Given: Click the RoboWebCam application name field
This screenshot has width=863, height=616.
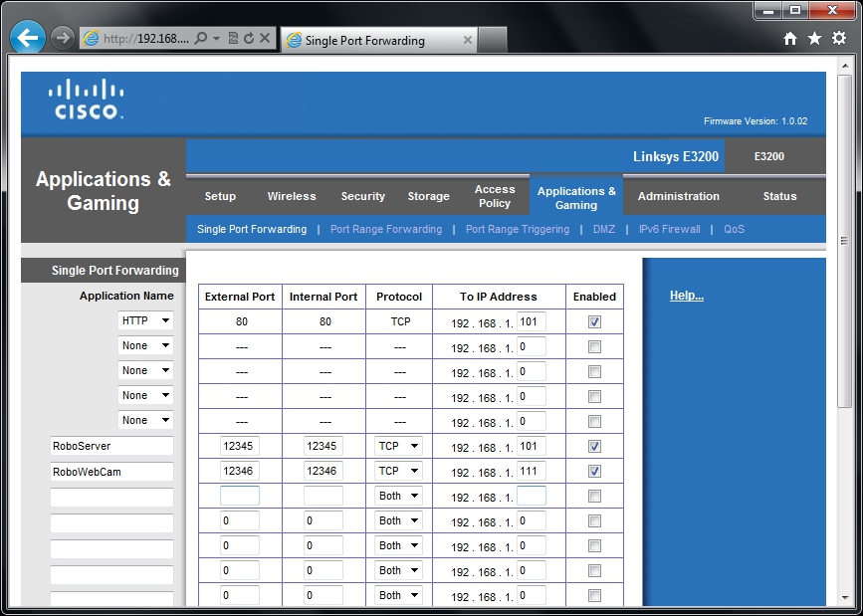Looking at the screenshot, I should point(111,472).
